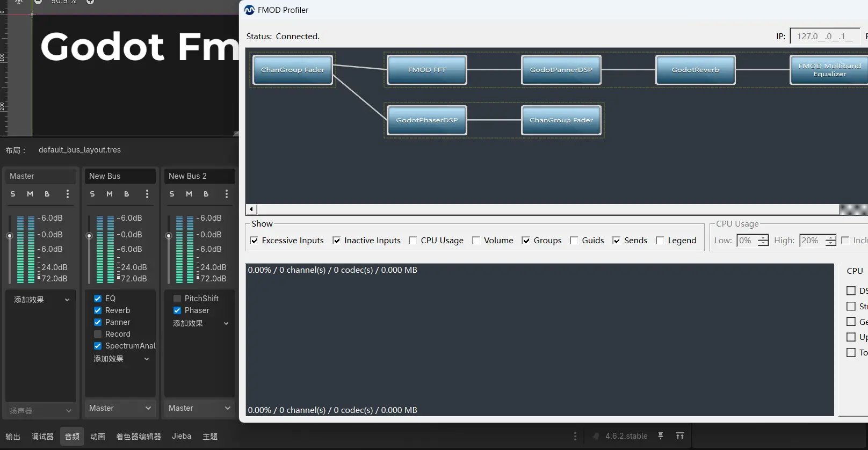Solo the New Bus channel

click(92, 194)
